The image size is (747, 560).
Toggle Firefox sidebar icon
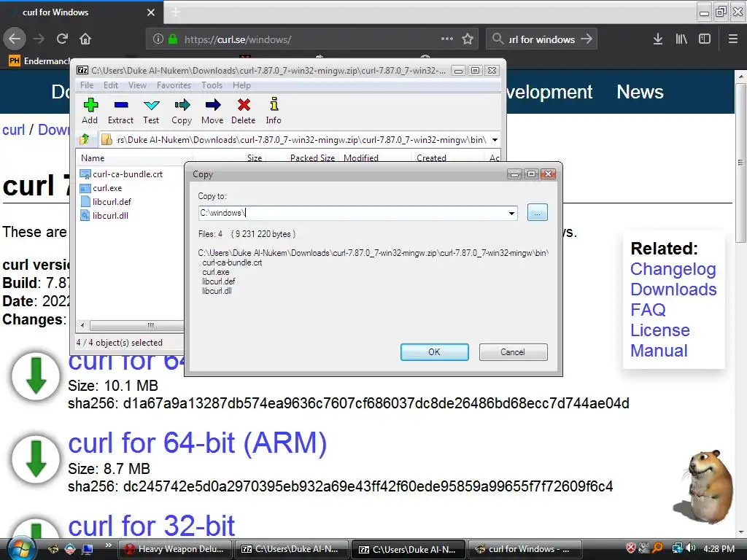(x=705, y=39)
